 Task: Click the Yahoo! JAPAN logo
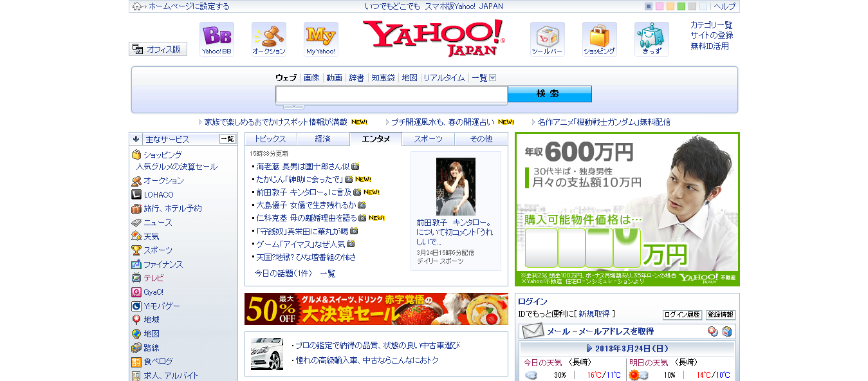pos(434,39)
